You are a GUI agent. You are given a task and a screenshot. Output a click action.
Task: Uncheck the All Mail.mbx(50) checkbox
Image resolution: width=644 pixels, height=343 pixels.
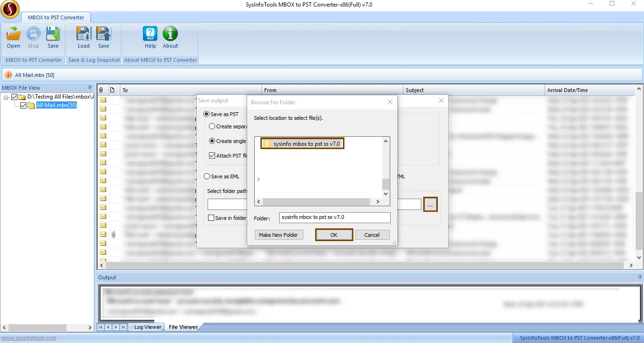click(x=24, y=105)
